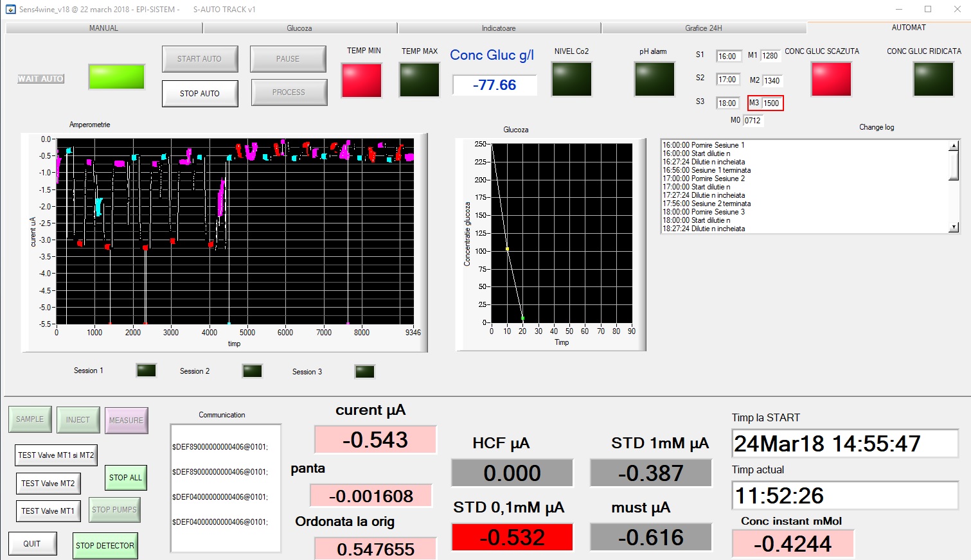
Task: Toggle the Session 1 indicator
Action: 147,371
